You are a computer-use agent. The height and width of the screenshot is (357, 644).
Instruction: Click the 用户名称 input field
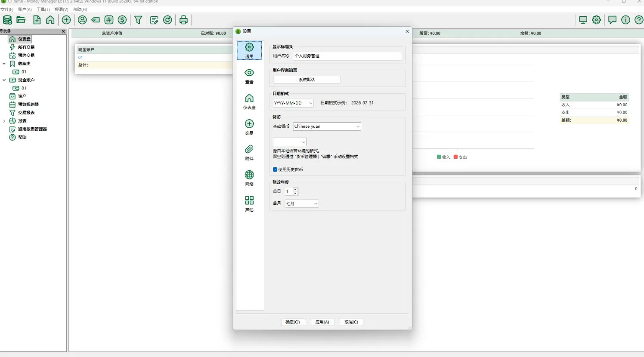[x=347, y=56]
